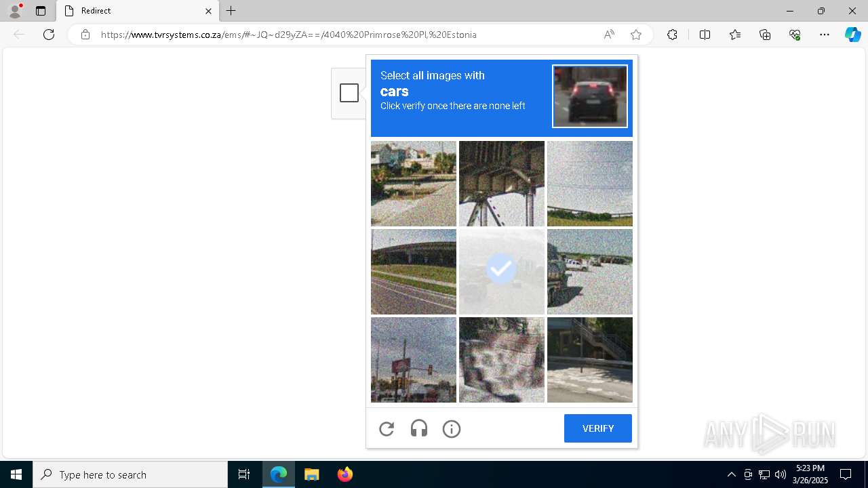Close the Redirect tab
The image size is (868, 488).
[x=208, y=11]
